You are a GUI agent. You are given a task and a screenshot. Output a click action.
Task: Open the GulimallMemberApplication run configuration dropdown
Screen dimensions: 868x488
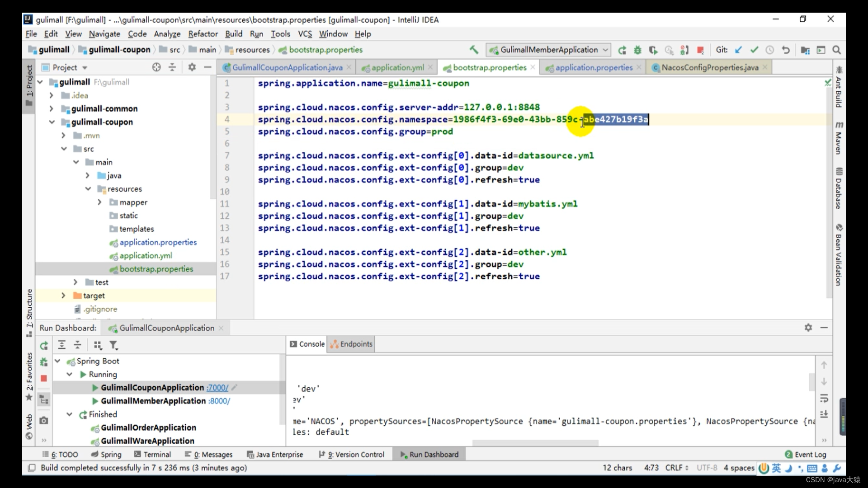click(x=549, y=50)
